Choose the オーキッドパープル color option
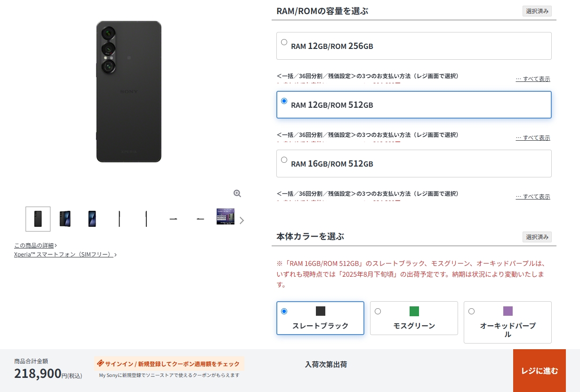Screen dimensions: 580x392 click(x=507, y=322)
